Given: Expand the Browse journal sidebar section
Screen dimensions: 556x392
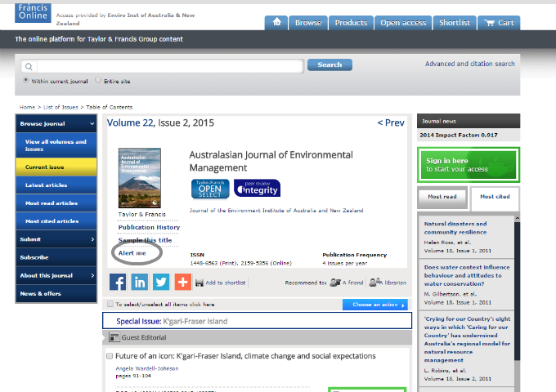Looking at the screenshot, I should coord(56,123).
